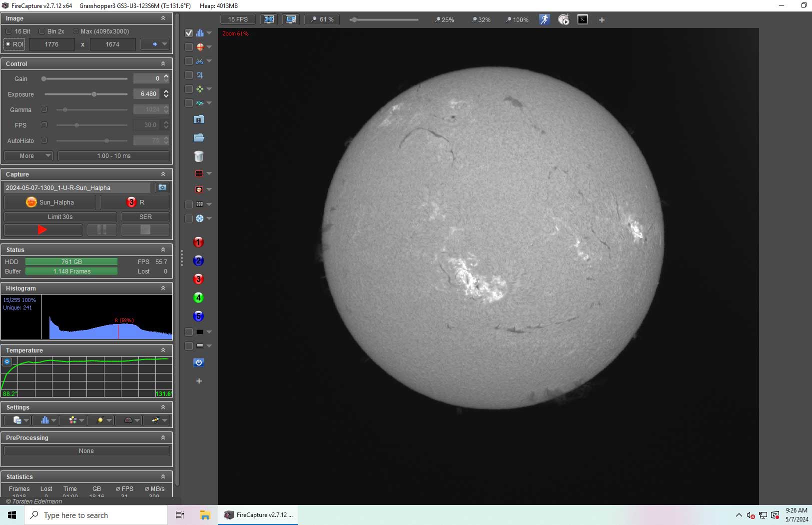Toggle the FPS limit checkbox
The image size is (812, 525).
(x=44, y=125)
